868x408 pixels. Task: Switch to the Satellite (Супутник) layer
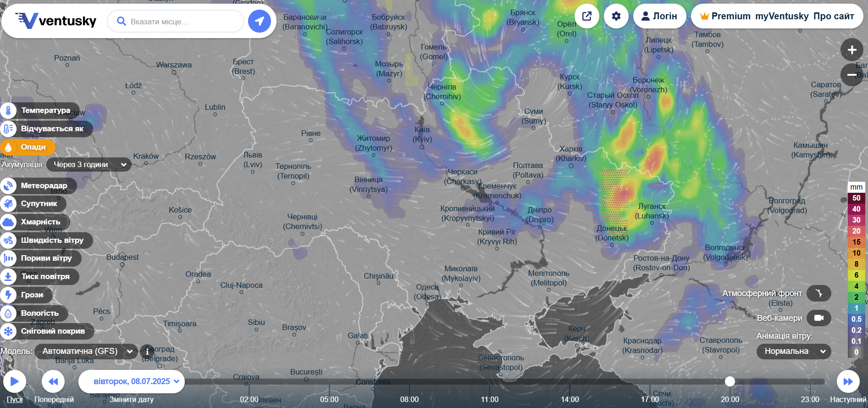click(39, 203)
